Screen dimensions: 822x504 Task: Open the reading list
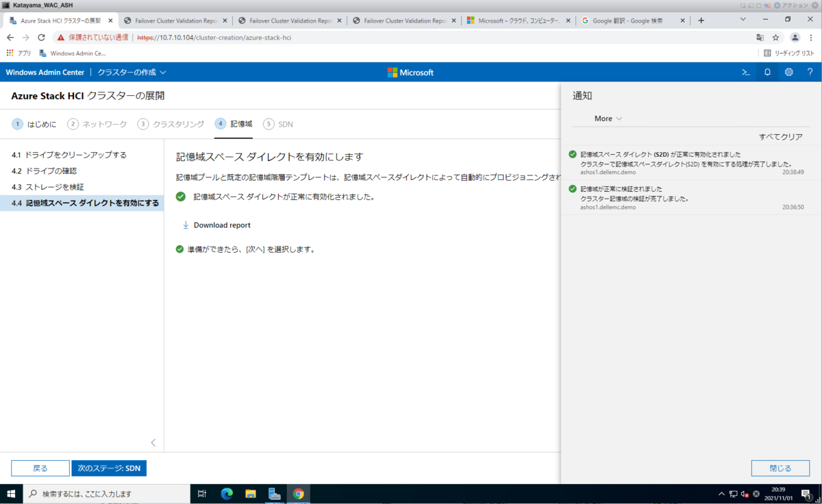(x=790, y=53)
